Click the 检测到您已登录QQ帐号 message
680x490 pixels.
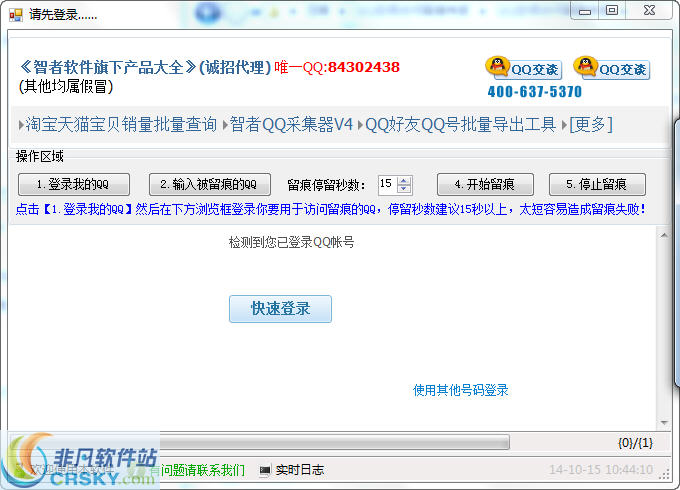[x=291, y=242]
